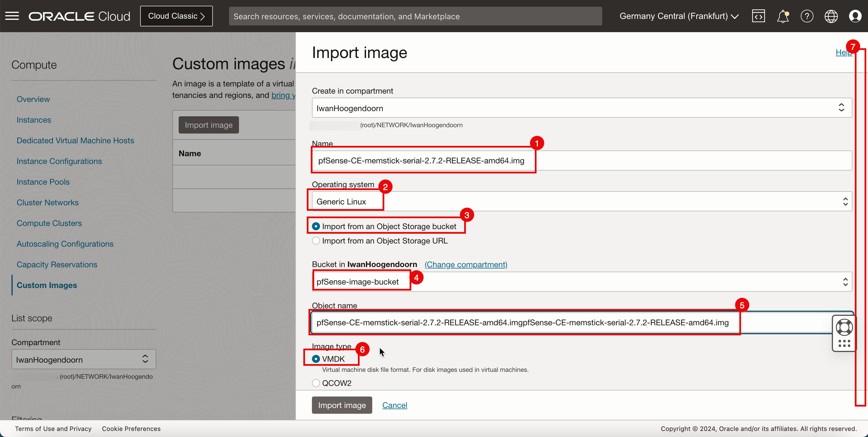Open Cloud Shell developer tools icon

(x=758, y=16)
